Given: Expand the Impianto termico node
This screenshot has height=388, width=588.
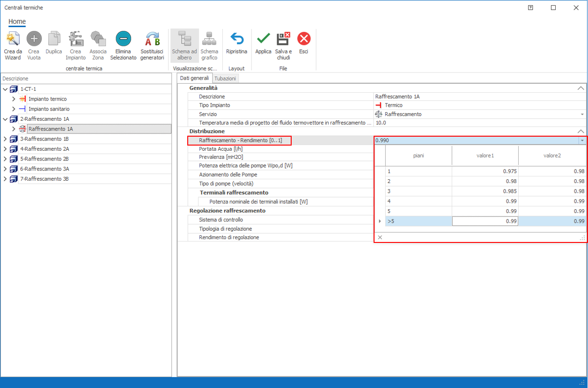Looking at the screenshot, I should 14,99.
